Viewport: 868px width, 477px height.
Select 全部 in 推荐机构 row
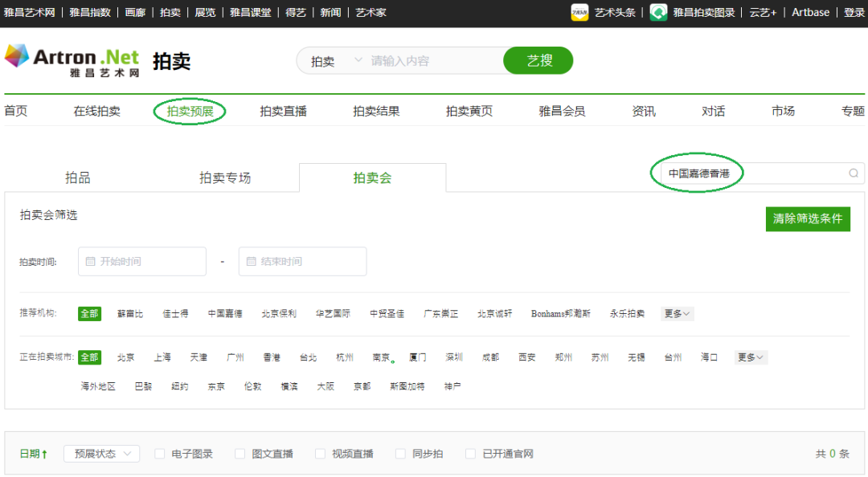(x=90, y=314)
